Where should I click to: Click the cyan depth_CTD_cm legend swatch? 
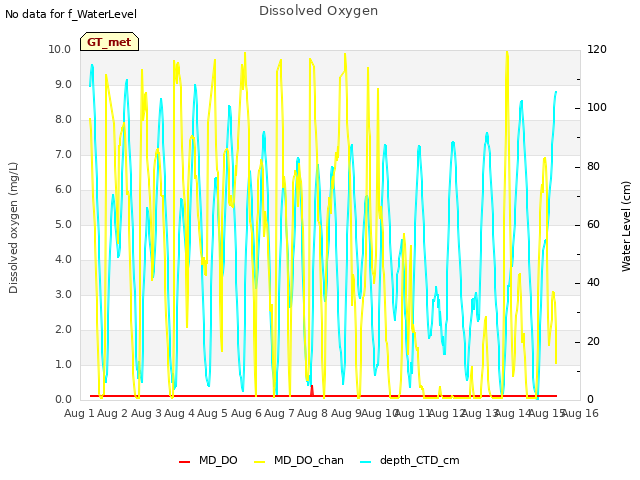point(366,462)
